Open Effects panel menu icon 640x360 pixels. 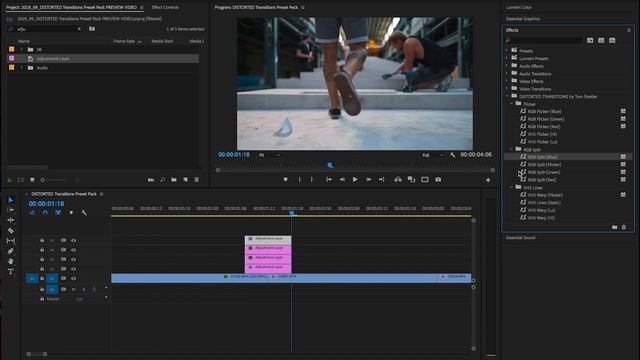click(x=629, y=30)
